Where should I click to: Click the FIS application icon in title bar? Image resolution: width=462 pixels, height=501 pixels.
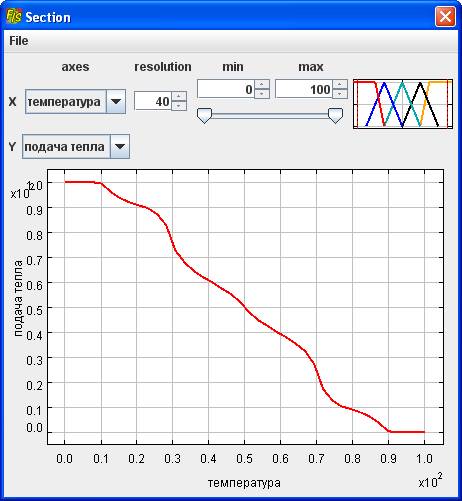click(14, 16)
